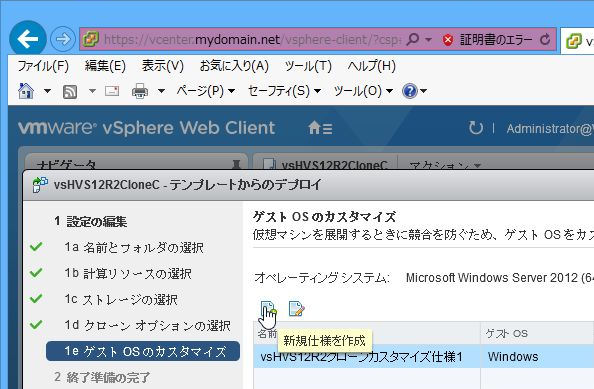Open the セーフティ(S) dropdown
This screenshot has width=594, height=389.
284,91
